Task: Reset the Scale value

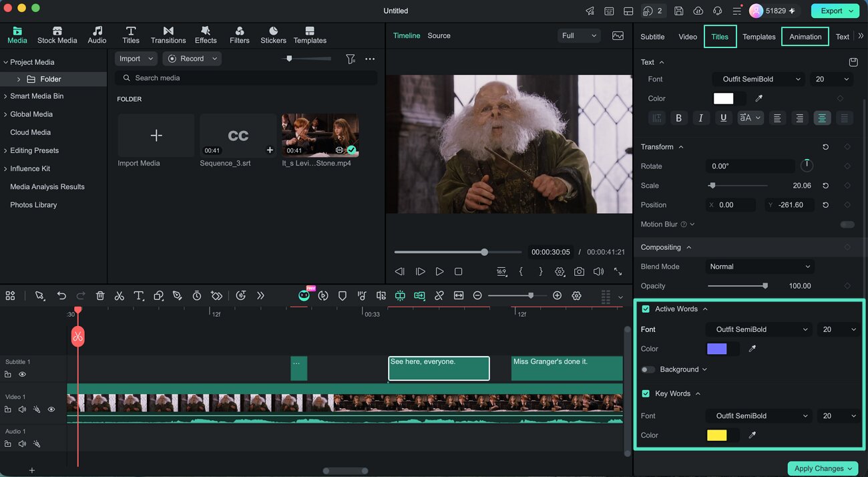Action: point(825,186)
